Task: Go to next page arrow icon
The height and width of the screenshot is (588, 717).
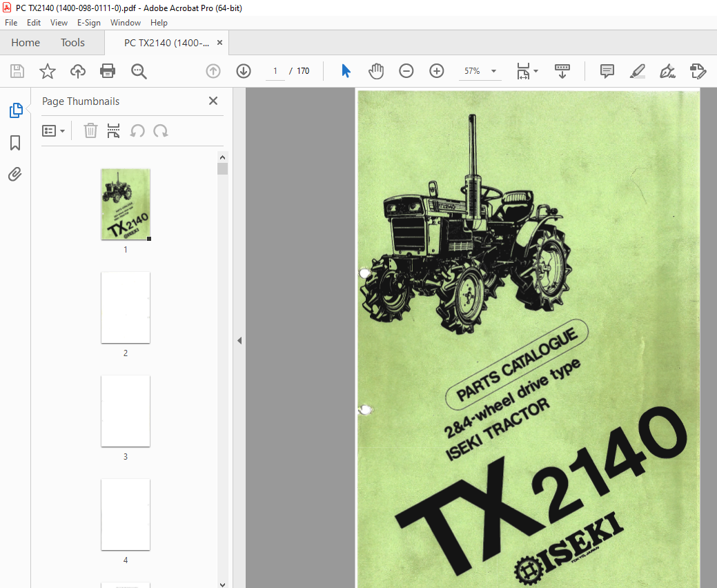Action: (244, 71)
